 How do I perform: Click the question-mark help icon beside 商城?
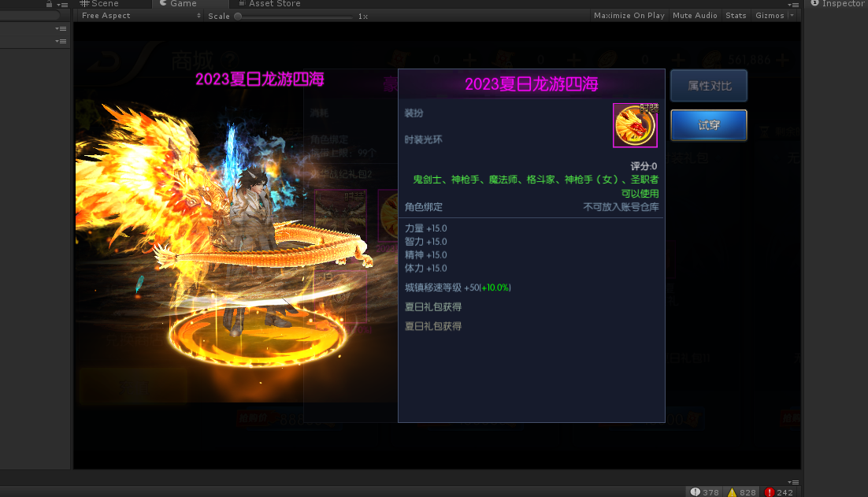(x=228, y=60)
